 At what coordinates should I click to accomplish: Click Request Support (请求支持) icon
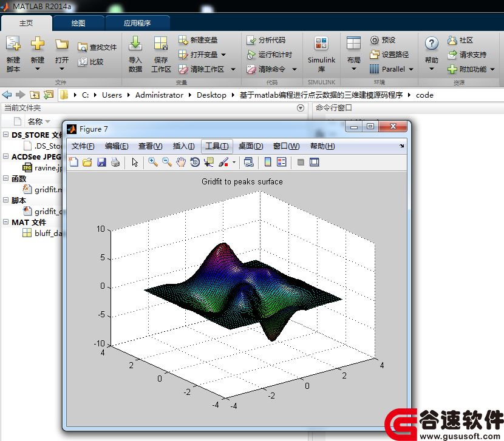452,55
